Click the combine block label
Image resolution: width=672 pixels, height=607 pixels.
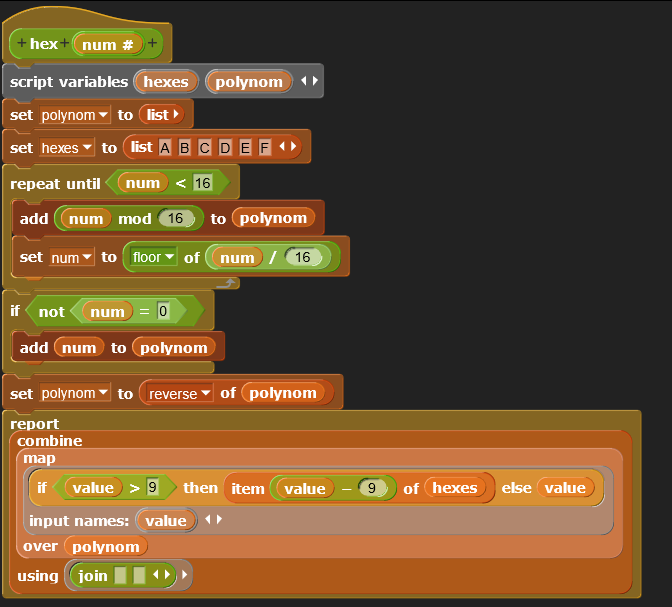[x=50, y=441]
